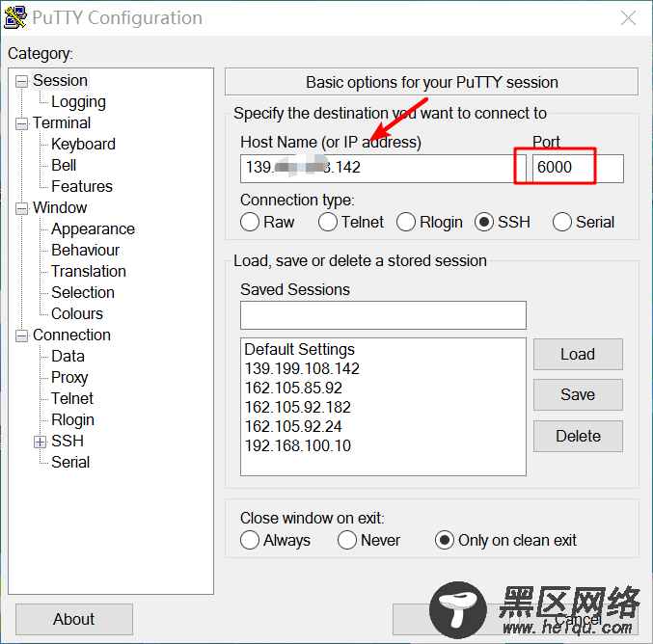Click the PuTTY icon in the title bar

tap(15, 17)
